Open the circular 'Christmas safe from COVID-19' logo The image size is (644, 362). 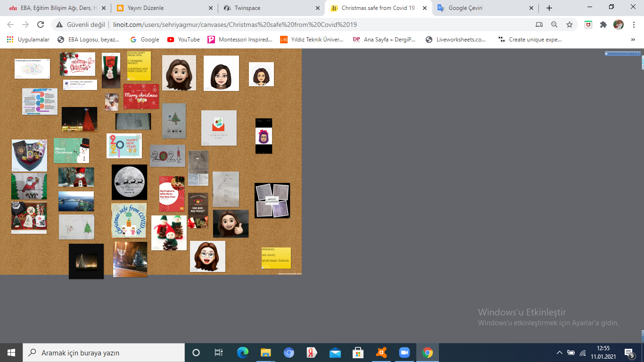129,221
